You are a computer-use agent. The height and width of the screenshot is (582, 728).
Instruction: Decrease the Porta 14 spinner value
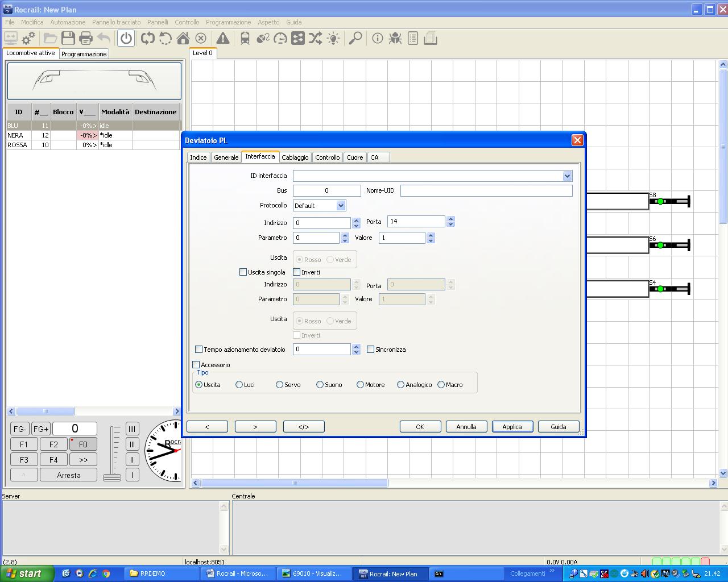pos(450,225)
